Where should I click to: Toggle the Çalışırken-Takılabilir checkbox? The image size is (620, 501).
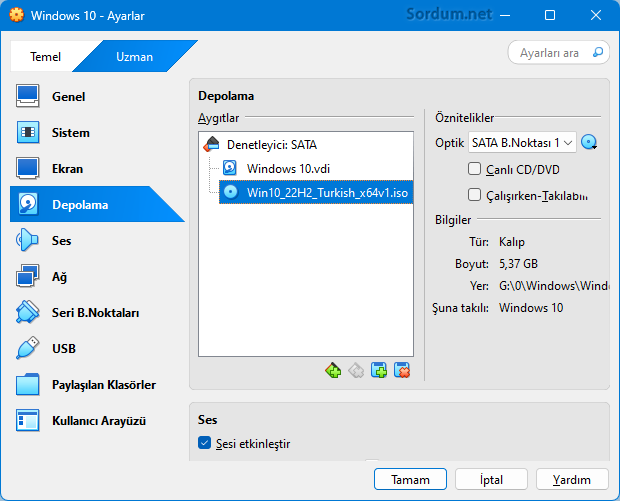pyautogui.click(x=474, y=195)
